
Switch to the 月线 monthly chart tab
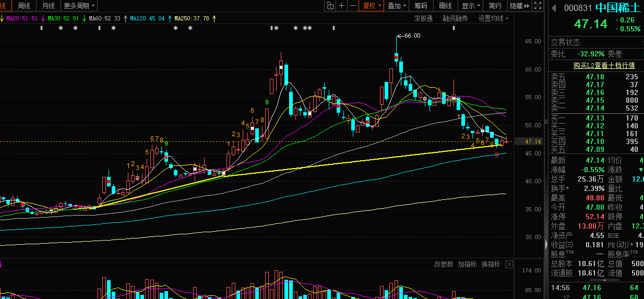pyautogui.click(x=48, y=6)
